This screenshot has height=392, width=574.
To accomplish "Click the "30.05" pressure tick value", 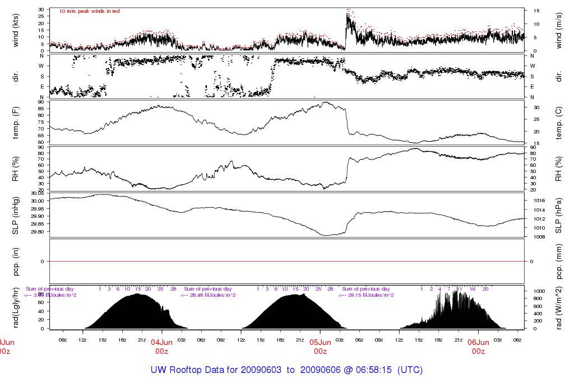I will click(38, 193).
